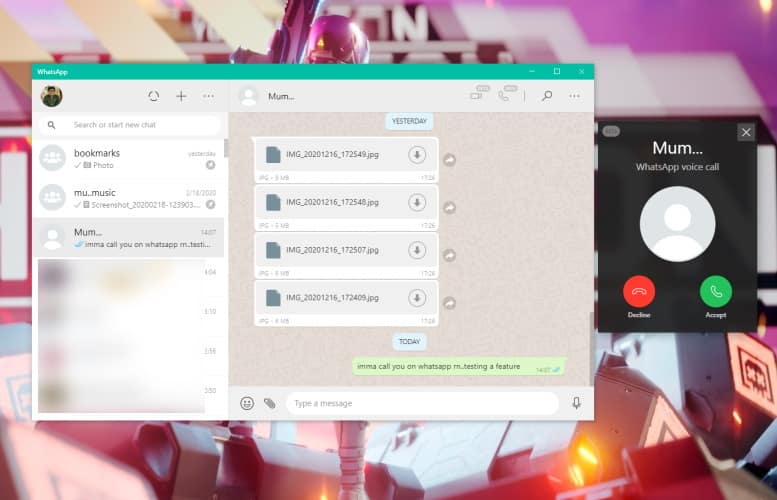Open the Status updates icon
Image resolution: width=777 pixels, height=500 pixels.
click(154, 96)
